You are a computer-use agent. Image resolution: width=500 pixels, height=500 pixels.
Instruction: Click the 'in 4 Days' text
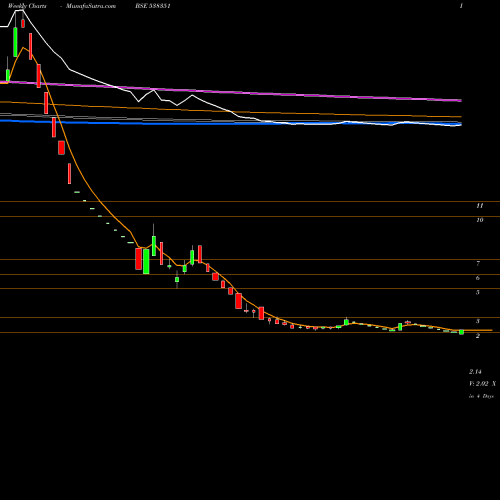point(481,396)
